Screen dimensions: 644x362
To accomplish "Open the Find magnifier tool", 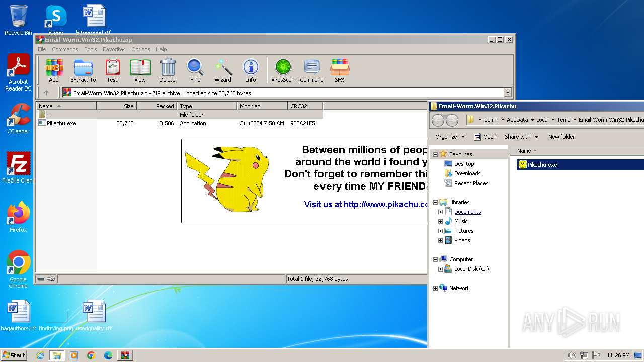I will point(195,70).
